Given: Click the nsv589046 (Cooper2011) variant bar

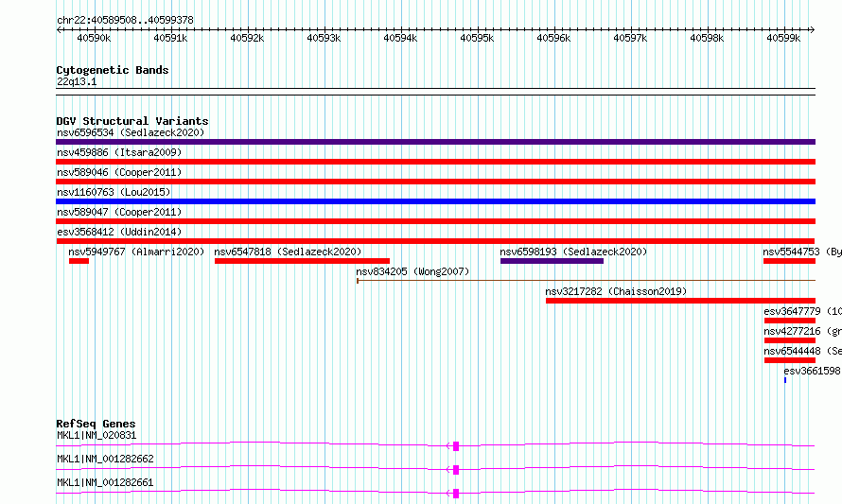Looking at the screenshot, I should coord(435,182).
